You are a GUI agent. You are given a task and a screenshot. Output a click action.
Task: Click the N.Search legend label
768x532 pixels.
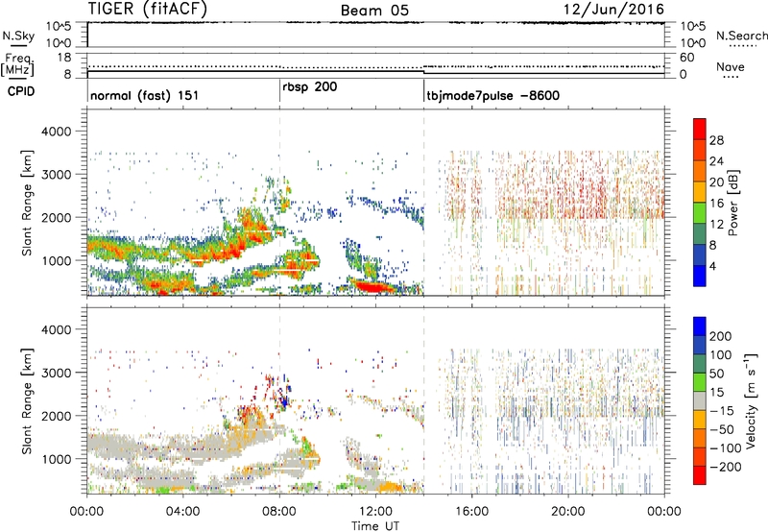click(742, 36)
